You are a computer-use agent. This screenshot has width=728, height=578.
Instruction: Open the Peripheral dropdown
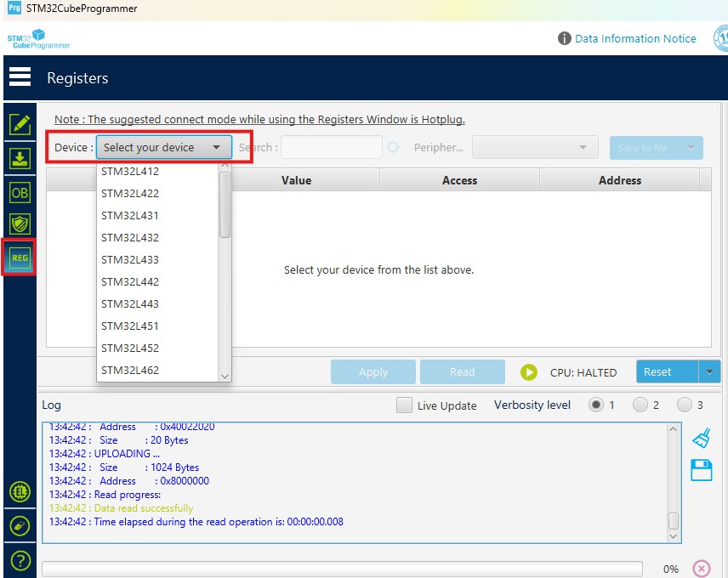click(535, 146)
